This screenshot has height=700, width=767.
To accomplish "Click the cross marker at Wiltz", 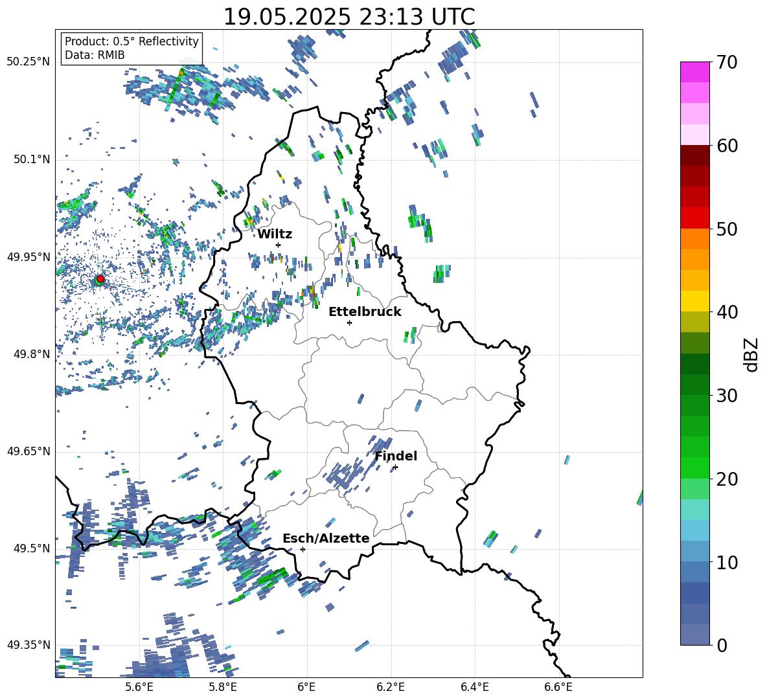I will (279, 245).
